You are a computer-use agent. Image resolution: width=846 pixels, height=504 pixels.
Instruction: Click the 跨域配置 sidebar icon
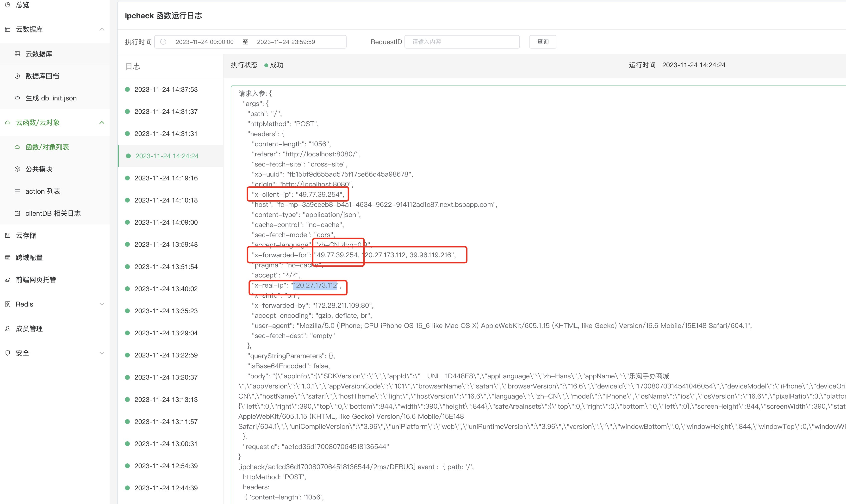pyautogui.click(x=8, y=258)
